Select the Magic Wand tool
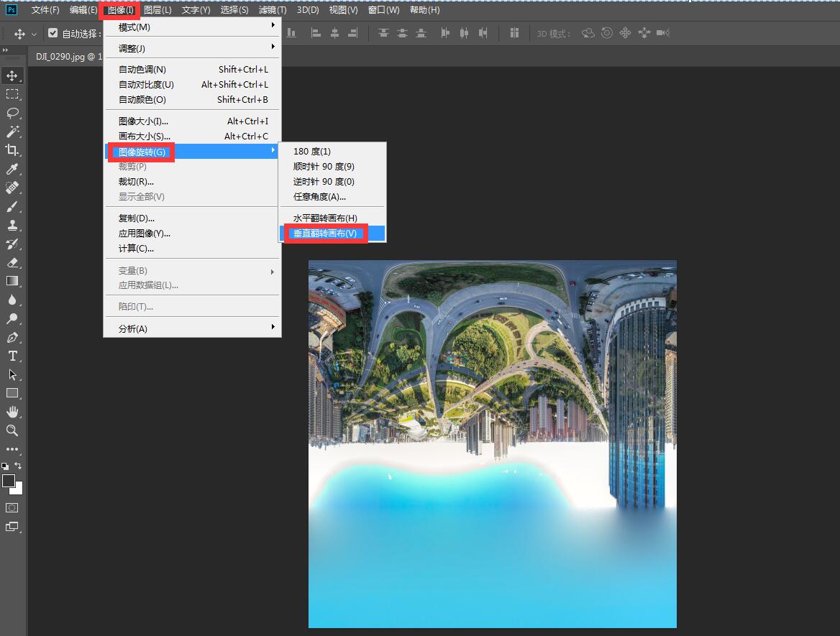The width and height of the screenshot is (840, 636). coord(12,132)
